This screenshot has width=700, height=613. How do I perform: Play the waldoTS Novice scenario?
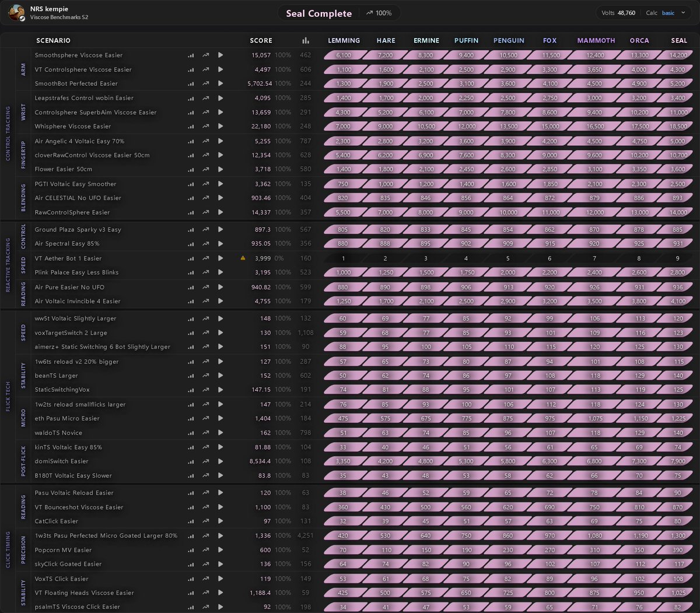[220, 433]
